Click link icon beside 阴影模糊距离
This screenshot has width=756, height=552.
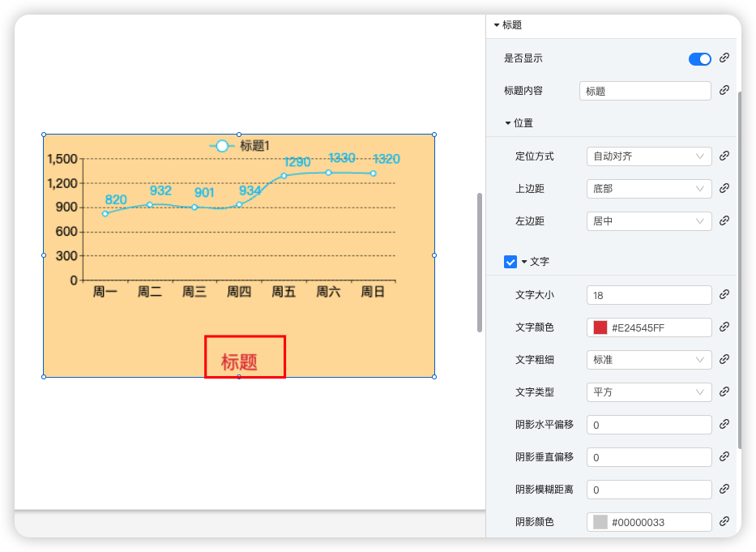click(x=724, y=489)
